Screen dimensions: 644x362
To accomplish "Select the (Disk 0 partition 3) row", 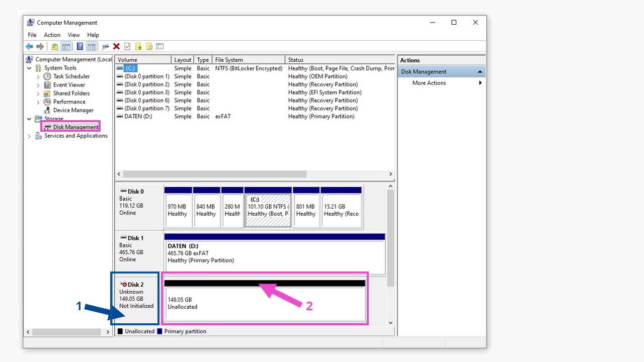I will (x=255, y=93).
